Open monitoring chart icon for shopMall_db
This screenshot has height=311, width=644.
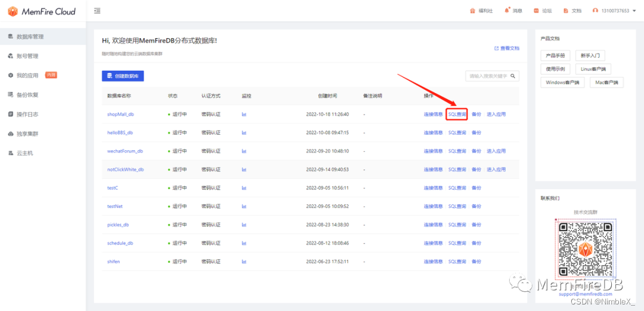tap(244, 114)
